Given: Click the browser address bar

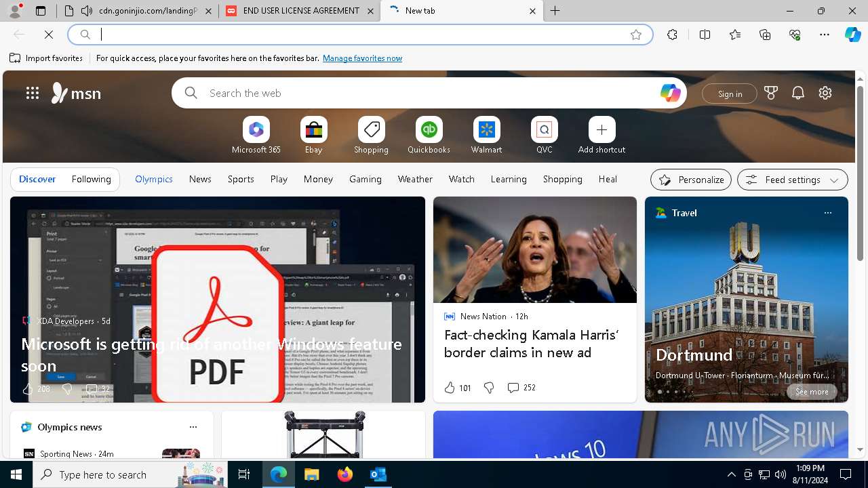Looking at the screenshot, I should (x=359, y=35).
